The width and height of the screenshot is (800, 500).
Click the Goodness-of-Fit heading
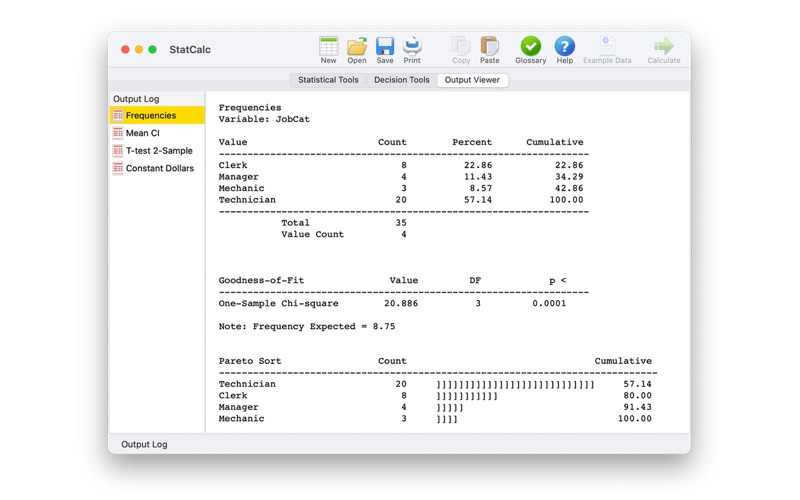click(261, 281)
